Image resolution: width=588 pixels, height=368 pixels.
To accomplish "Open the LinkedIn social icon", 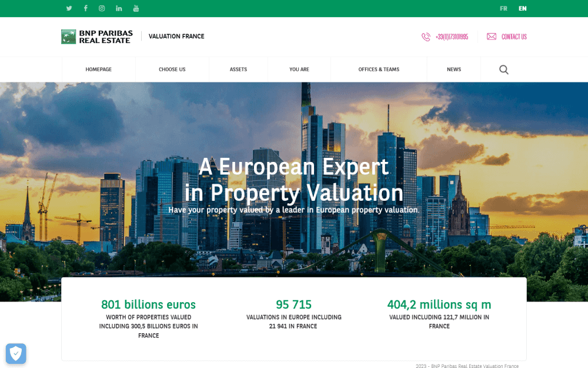I will click(x=119, y=8).
